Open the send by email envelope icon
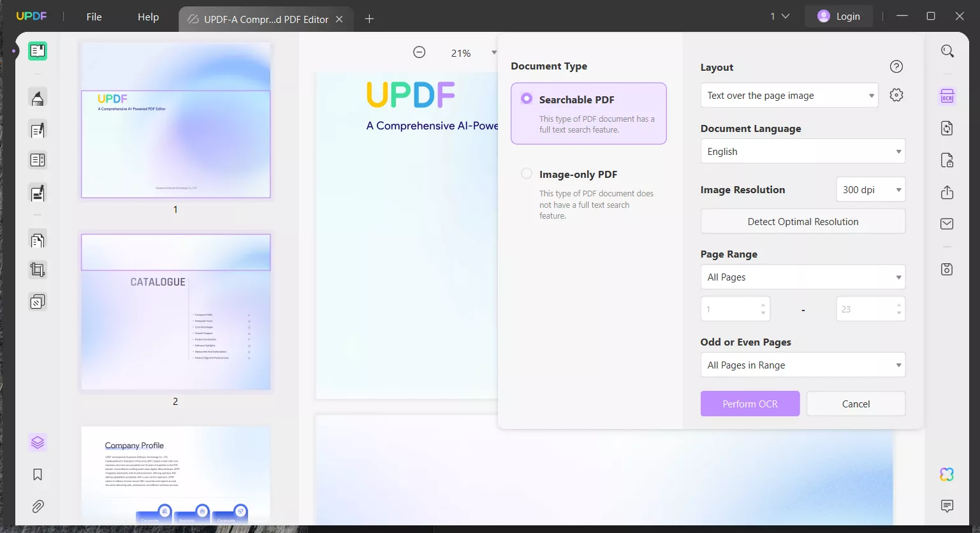The image size is (980, 533). pos(947,224)
